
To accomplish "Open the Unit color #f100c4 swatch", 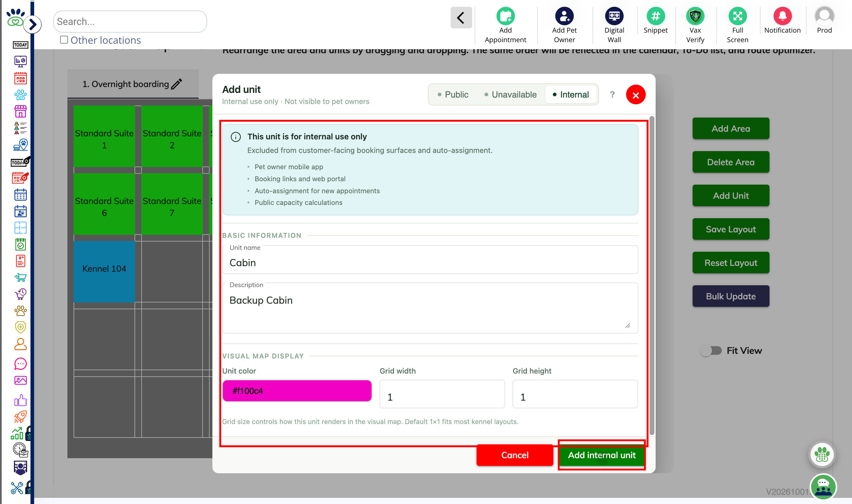I will [x=297, y=391].
